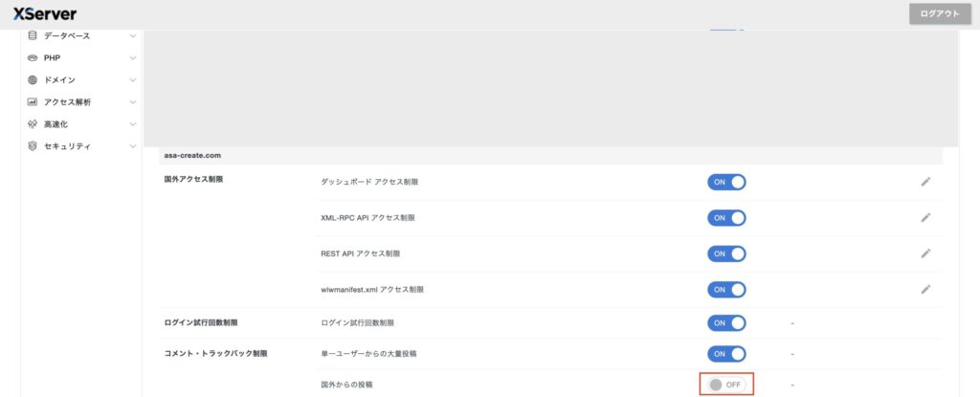
Task: Expand ドメイン menu chevron
Action: (x=132, y=80)
